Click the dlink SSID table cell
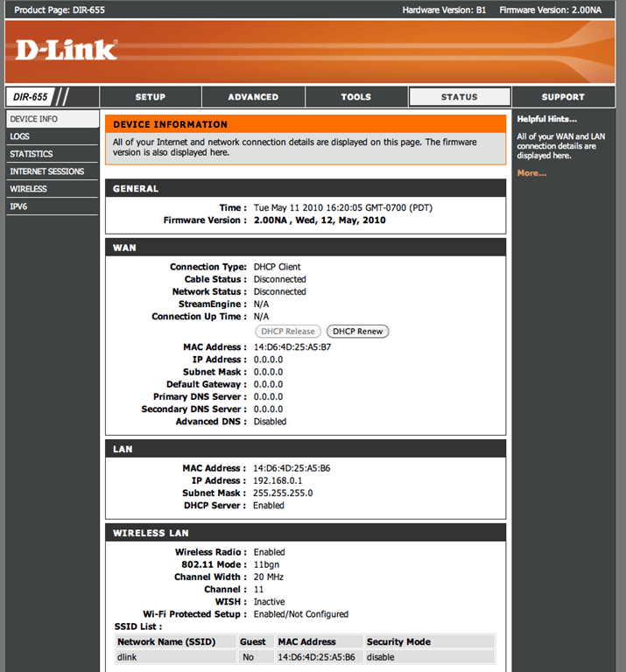 tap(176, 657)
